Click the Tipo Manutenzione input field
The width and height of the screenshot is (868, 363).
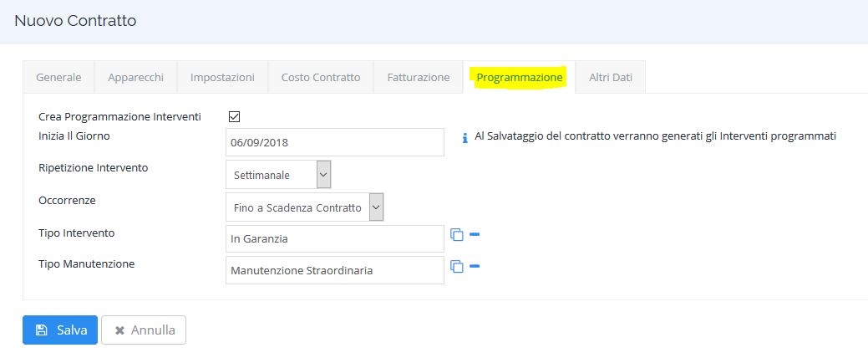335,270
